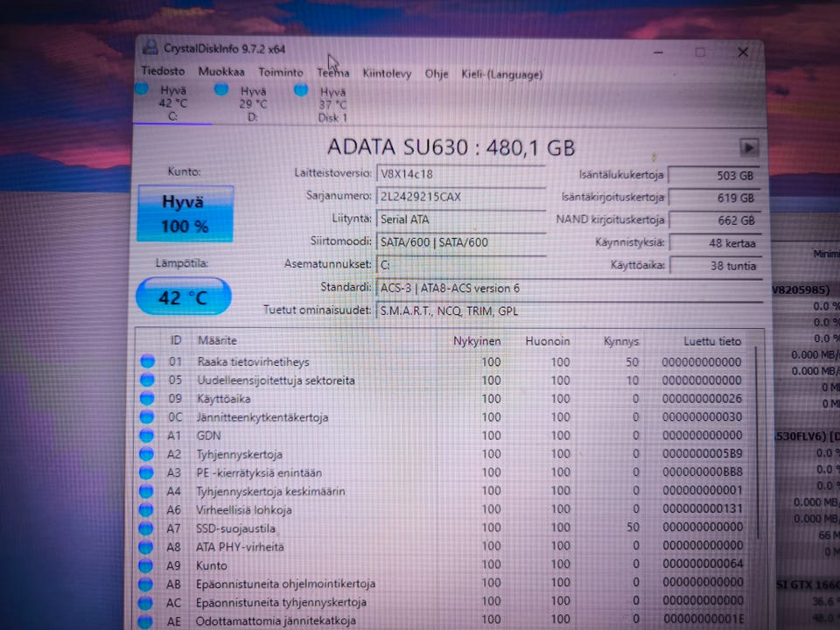The image size is (840, 630).
Task: Click the status dot for Disk 1
Action: click(x=301, y=89)
